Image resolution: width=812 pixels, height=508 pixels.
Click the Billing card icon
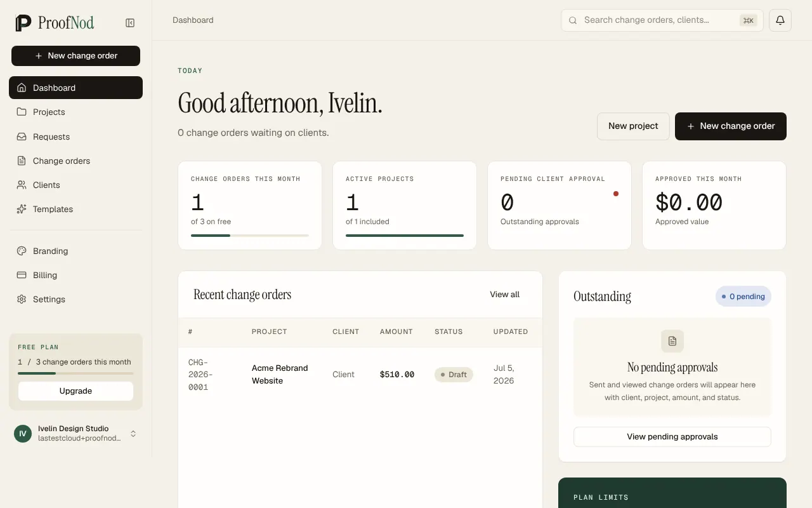(x=22, y=275)
